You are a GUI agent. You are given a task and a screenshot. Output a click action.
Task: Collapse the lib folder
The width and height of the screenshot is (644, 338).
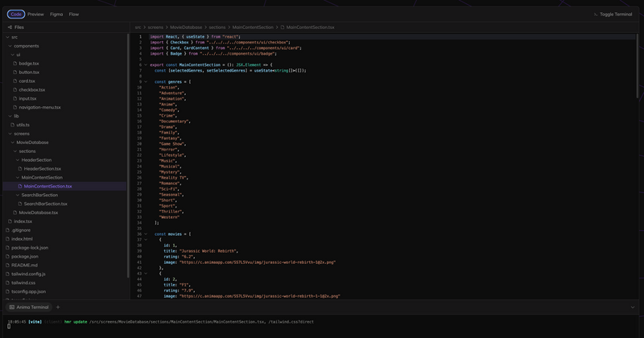[x=10, y=116]
